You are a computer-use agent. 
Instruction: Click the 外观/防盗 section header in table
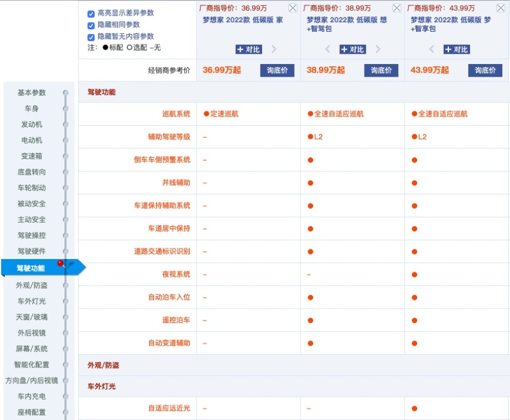click(103, 366)
